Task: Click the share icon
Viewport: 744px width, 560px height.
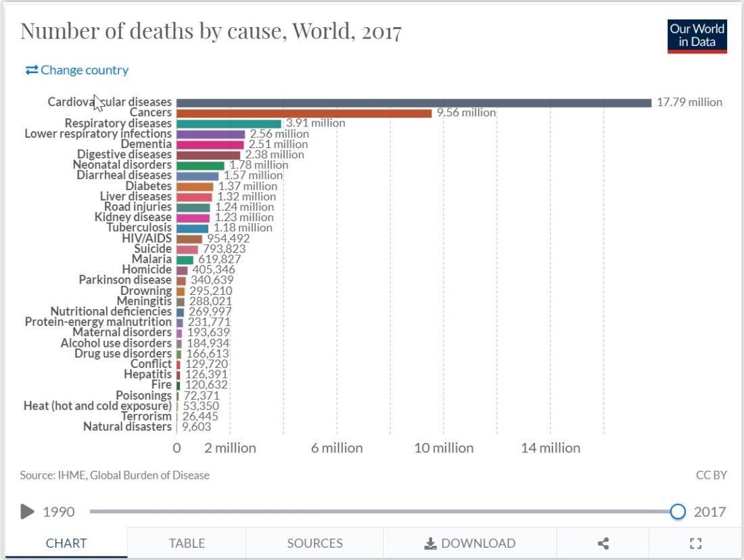Action: (603, 543)
